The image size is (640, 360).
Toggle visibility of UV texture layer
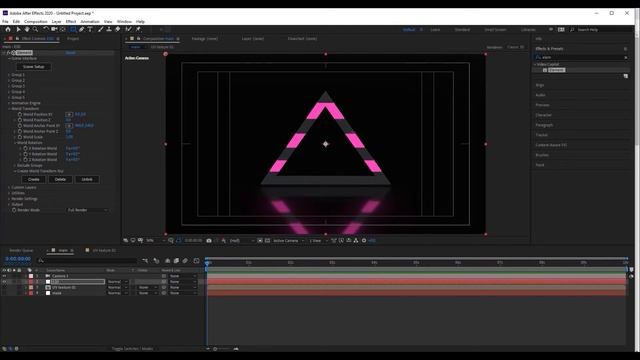(x=4, y=288)
